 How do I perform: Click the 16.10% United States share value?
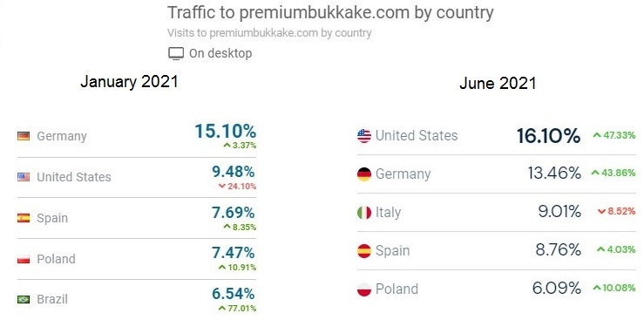[x=548, y=136]
